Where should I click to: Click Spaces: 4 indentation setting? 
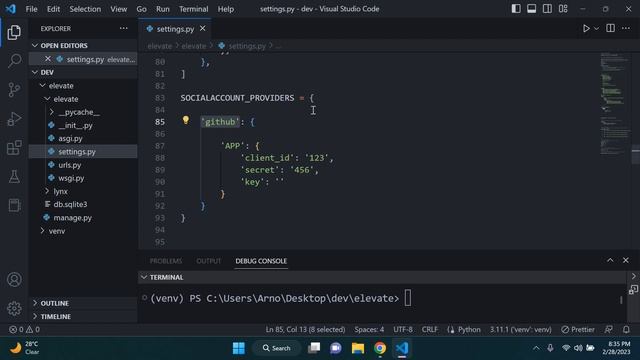(x=369, y=329)
